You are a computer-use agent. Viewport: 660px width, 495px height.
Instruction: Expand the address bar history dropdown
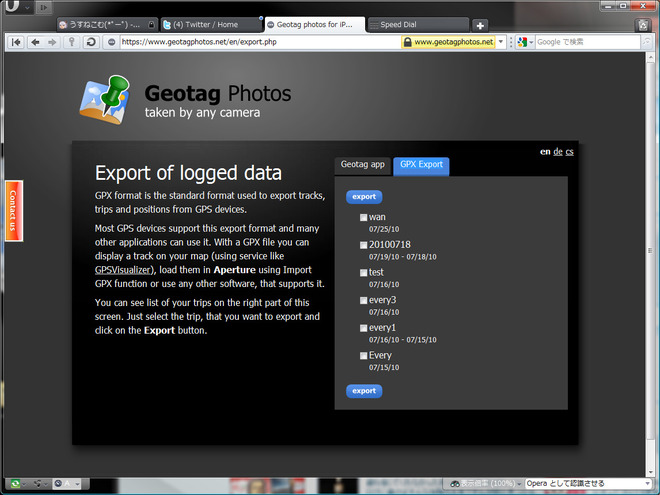pyautogui.click(x=500, y=42)
